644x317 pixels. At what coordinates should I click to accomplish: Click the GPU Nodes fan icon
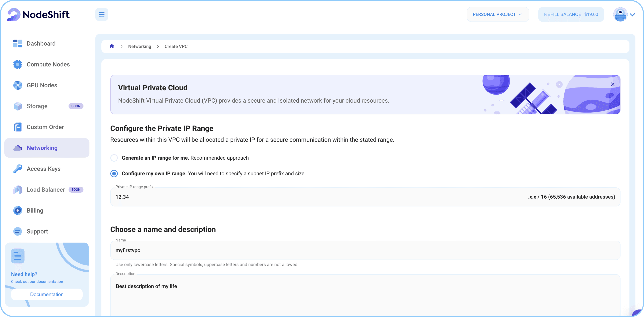click(x=18, y=85)
